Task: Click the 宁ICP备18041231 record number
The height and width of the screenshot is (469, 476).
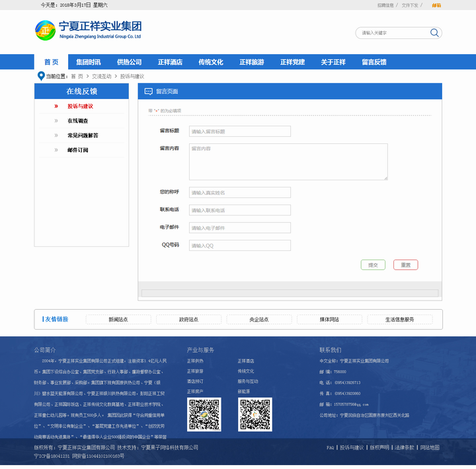Action: [52, 456]
